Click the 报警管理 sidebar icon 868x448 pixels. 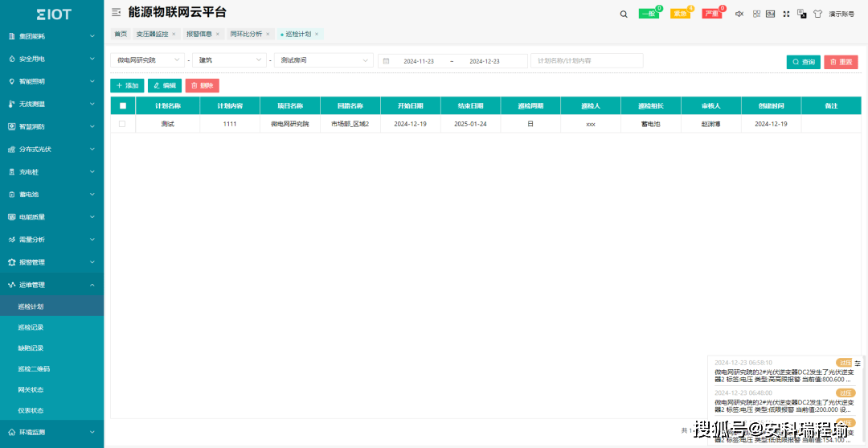(x=11, y=262)
